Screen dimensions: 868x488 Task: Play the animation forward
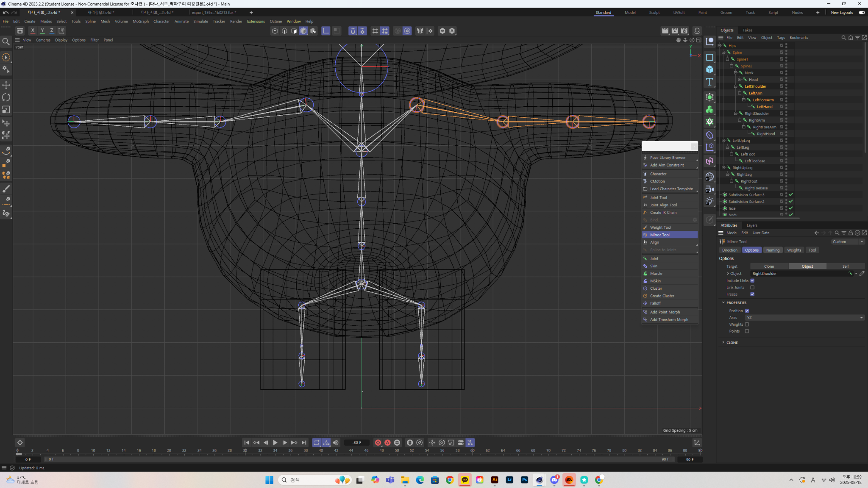[x=275, y=443]
